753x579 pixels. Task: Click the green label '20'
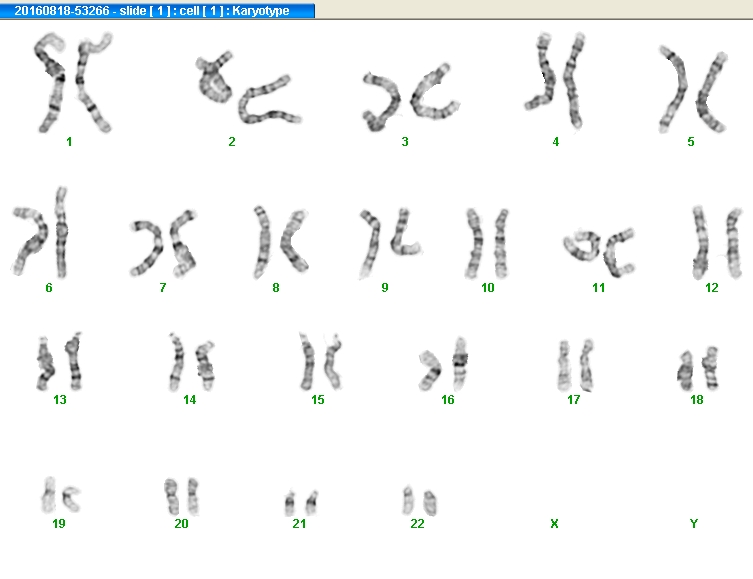pos(181,523)
